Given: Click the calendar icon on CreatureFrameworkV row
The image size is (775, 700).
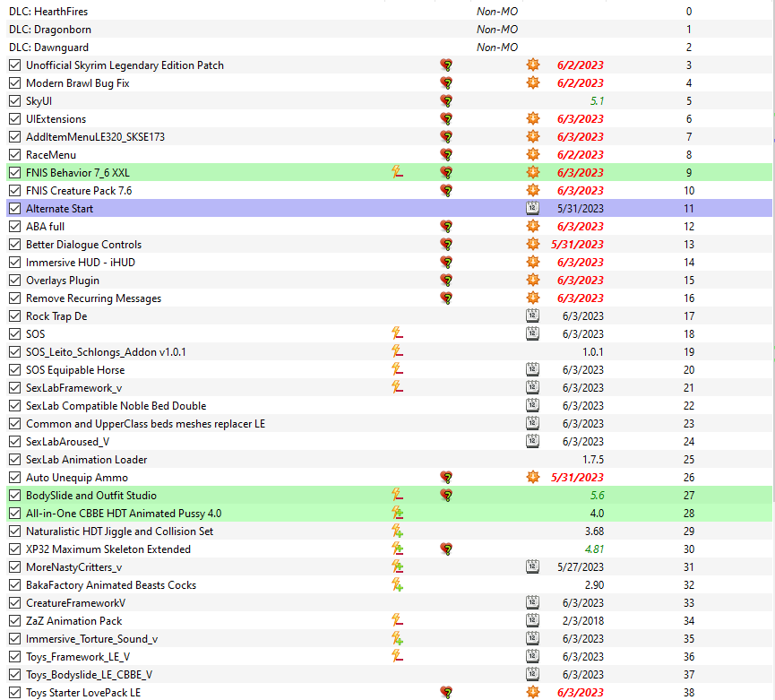Looking at the screenshot, I should [532, 602].
